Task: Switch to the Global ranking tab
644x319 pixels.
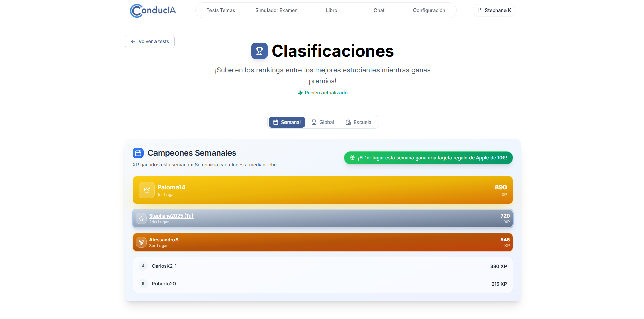Action: (323, 122)
